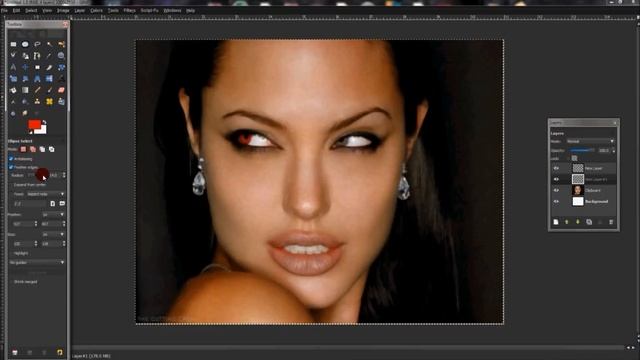The height and width of the screenshot is (360, 640).
Task: Toggle the Antialiasing checkbox
Action: pos(11,159)
